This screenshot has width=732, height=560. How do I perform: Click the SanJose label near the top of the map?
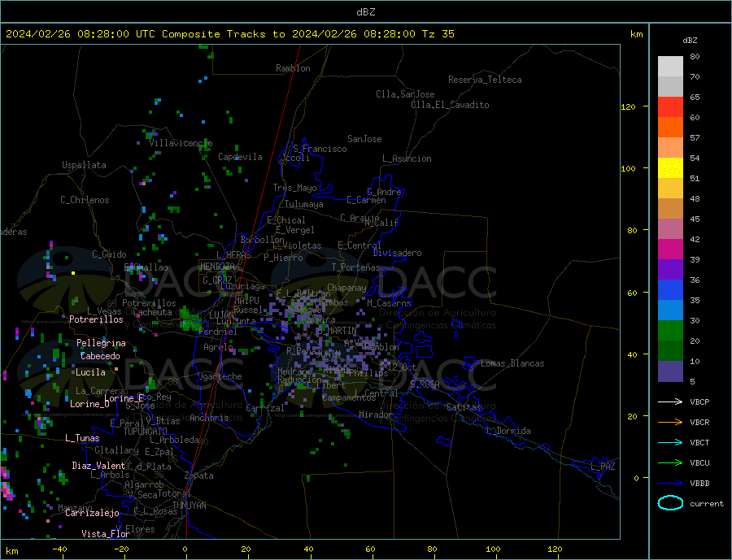364,139
